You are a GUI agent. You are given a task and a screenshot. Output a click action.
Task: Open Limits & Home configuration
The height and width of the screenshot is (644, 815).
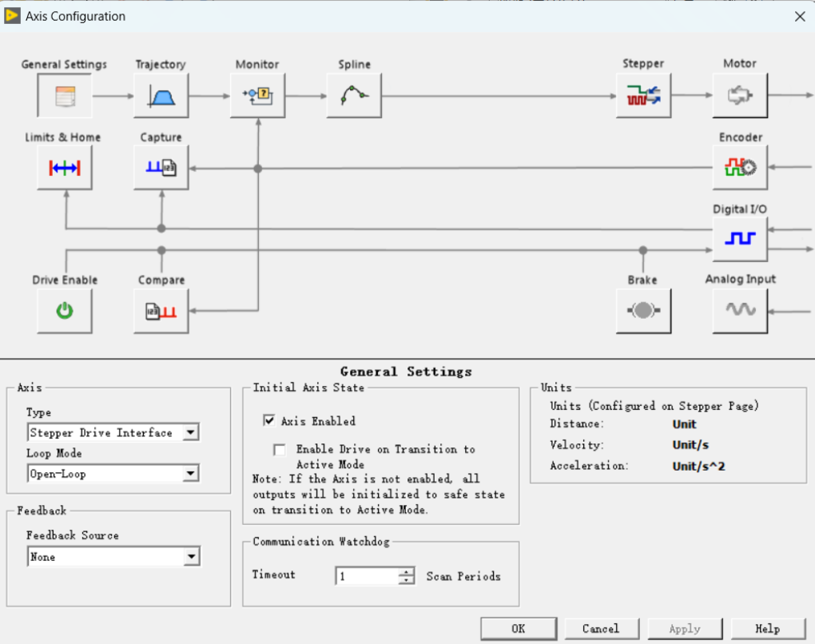[65, 168]
